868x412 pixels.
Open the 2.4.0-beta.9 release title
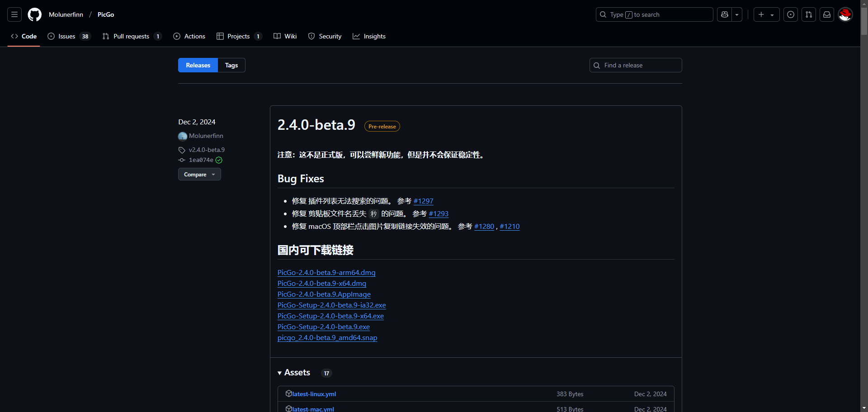click(x=316, y=125)
